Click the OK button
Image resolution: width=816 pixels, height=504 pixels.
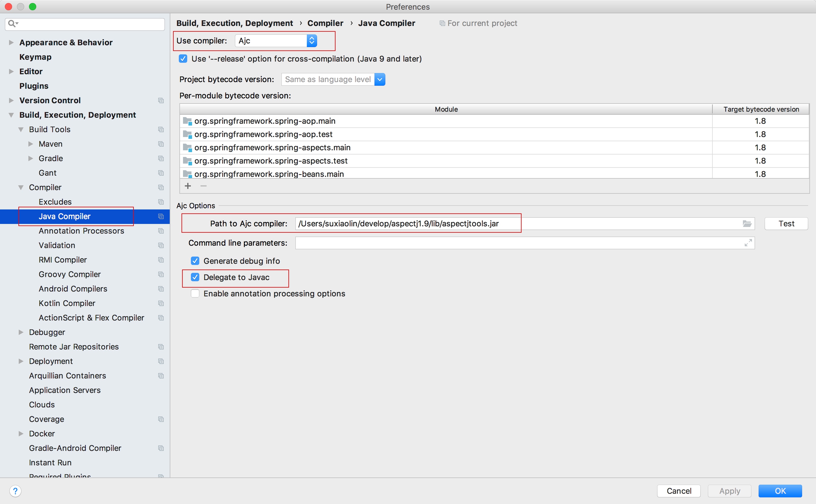tap(780, 491)
